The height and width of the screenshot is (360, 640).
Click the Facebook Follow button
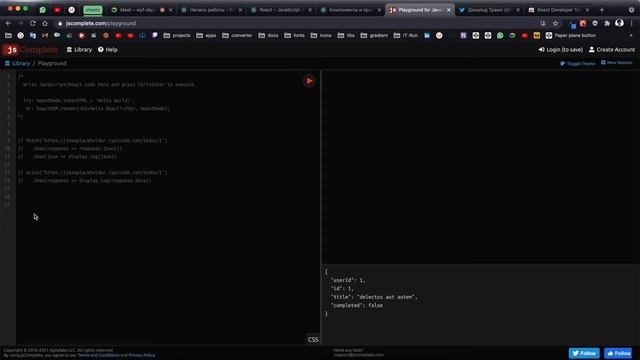pyautogui.click(x=618, y=353)
